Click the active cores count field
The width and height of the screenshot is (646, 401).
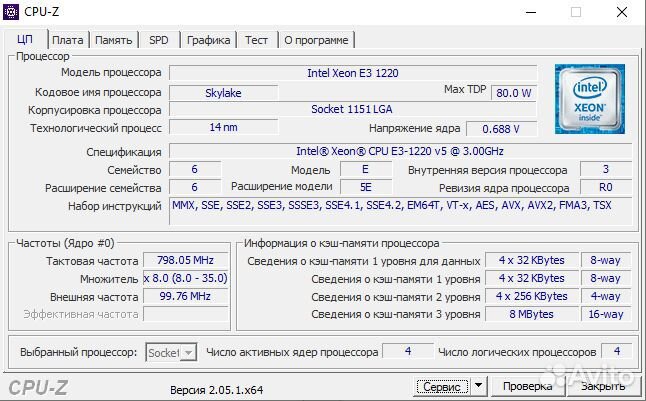(x=408, y=351)
